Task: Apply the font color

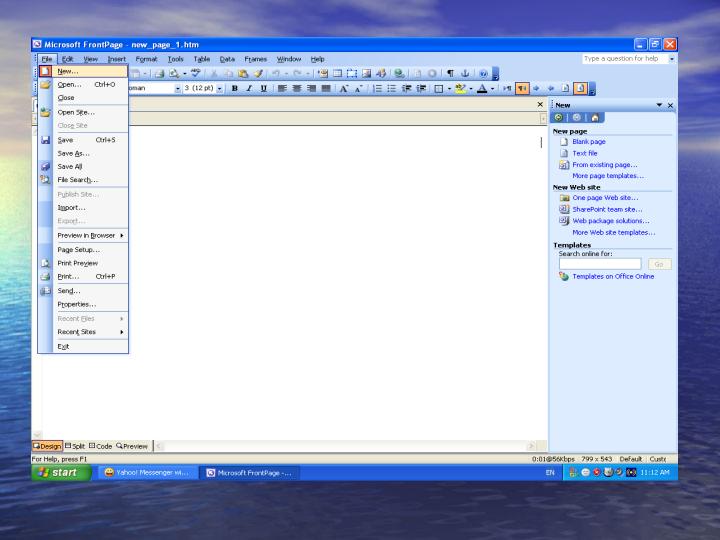Action: point(482,88)
